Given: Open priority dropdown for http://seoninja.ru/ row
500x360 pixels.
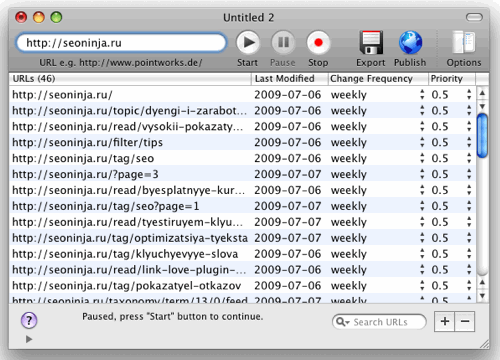Looking at the screenshot, I should (469, 95).
